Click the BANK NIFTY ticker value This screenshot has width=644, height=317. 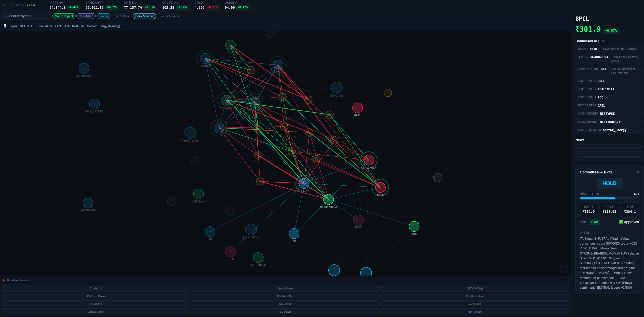point(95,7)
